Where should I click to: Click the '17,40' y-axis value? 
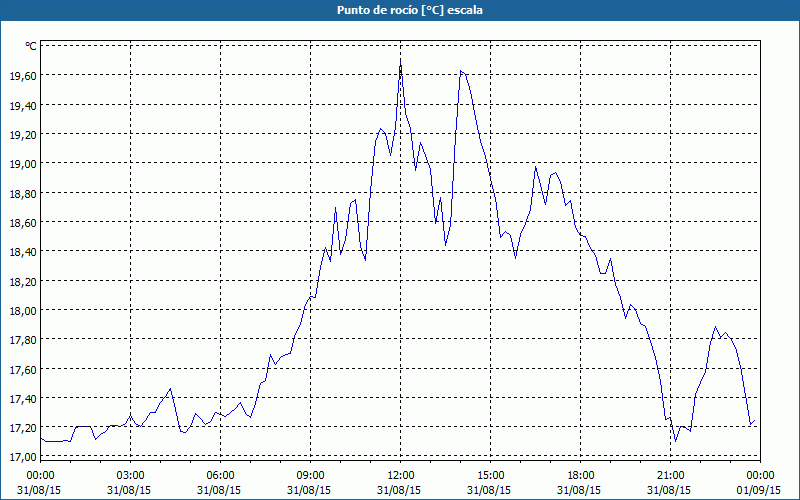(x=23, y=398)
